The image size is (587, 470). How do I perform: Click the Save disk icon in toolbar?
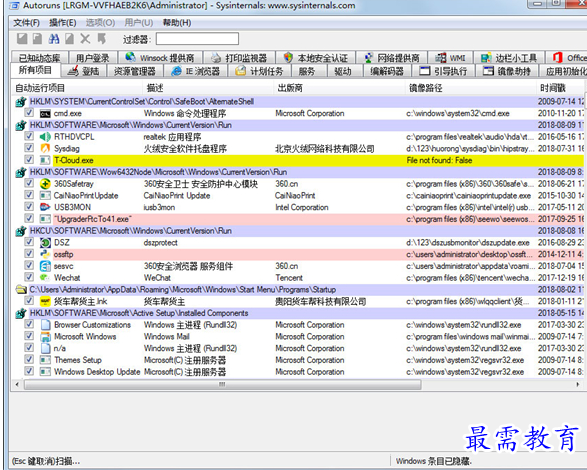click(22, 39)
